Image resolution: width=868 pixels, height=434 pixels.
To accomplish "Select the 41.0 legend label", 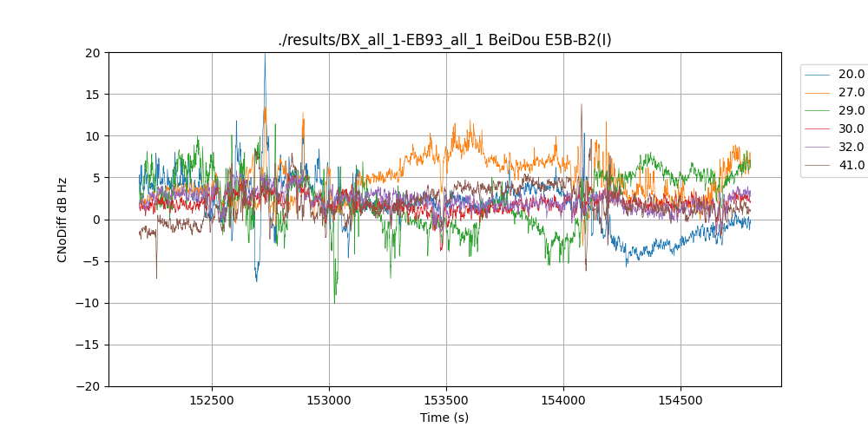I will (851, 166).
